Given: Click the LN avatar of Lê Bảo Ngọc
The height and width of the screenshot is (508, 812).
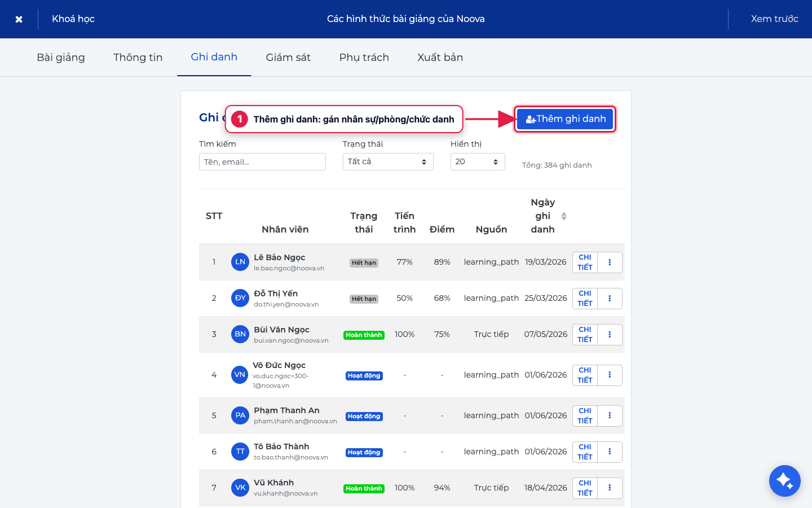Looking at the screenshot, I should click(x=240, y=262).
